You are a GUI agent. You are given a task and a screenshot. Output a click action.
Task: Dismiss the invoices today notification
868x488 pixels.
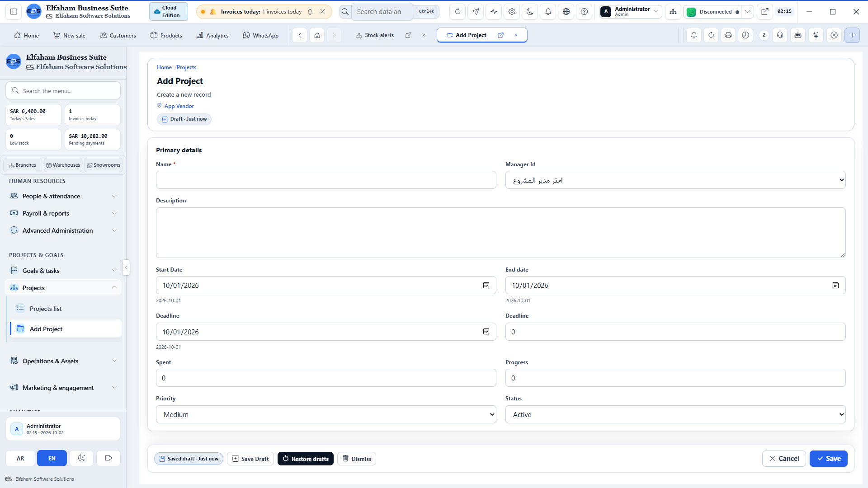point(323,12)
